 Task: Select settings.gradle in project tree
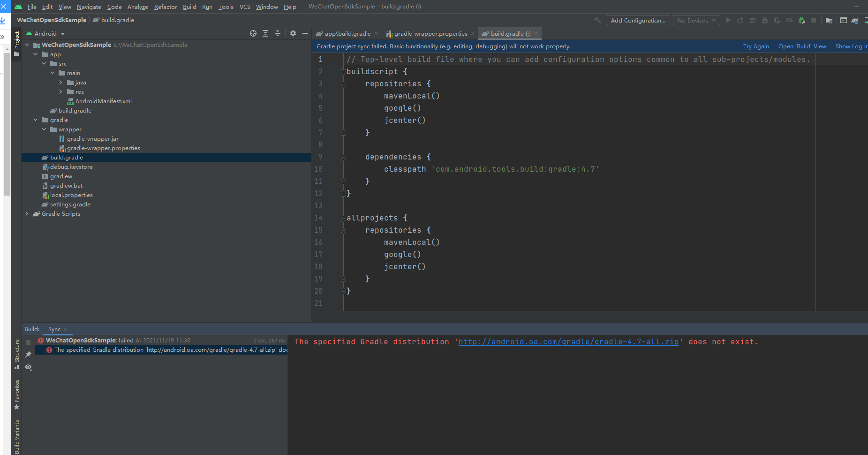[70, 205]
